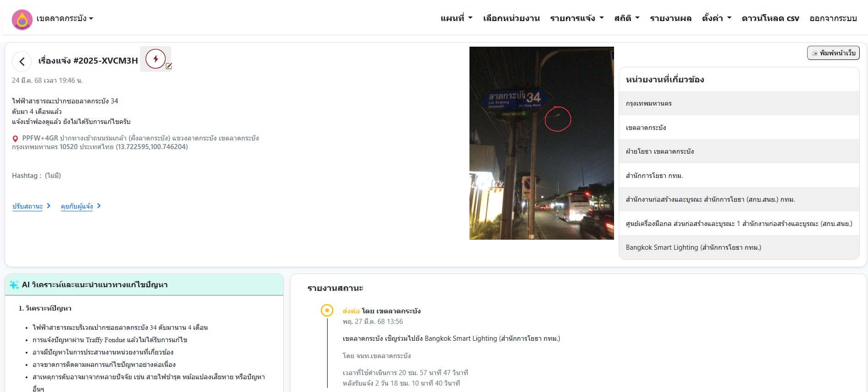
Task: Open the สถิติ dropdown menu
Action: [627, 18]
